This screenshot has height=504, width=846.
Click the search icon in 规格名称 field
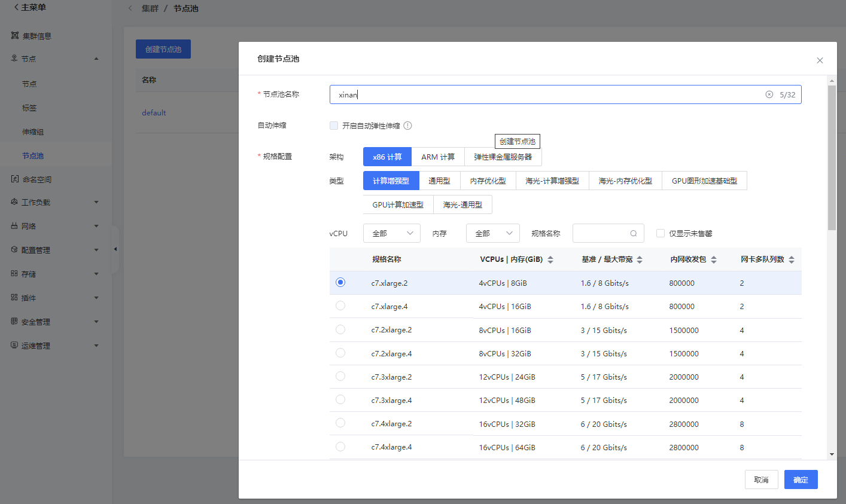(x=634, y=233)
